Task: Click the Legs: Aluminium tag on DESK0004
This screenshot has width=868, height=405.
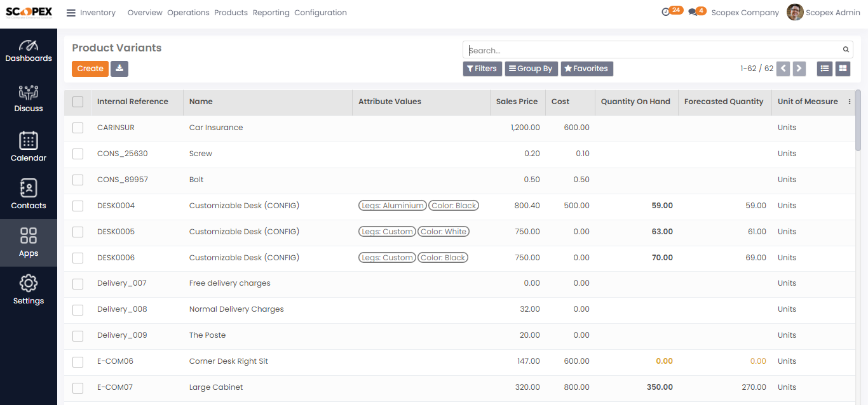Action: point(392,206)
